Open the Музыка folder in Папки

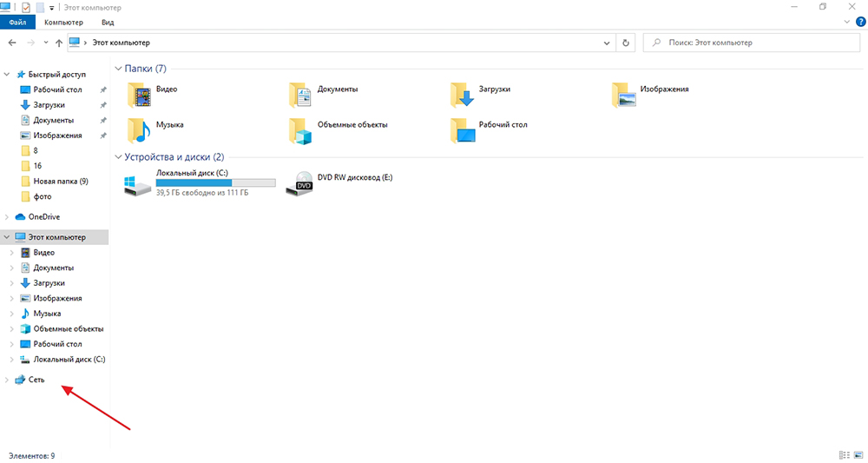[x=155, y=130]
